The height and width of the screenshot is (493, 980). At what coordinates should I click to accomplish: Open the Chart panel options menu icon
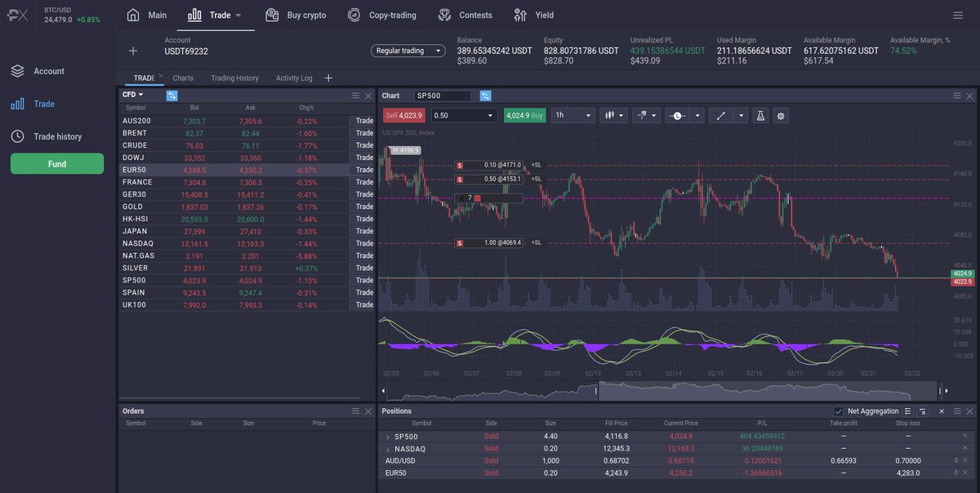click(x=958, y=95)
